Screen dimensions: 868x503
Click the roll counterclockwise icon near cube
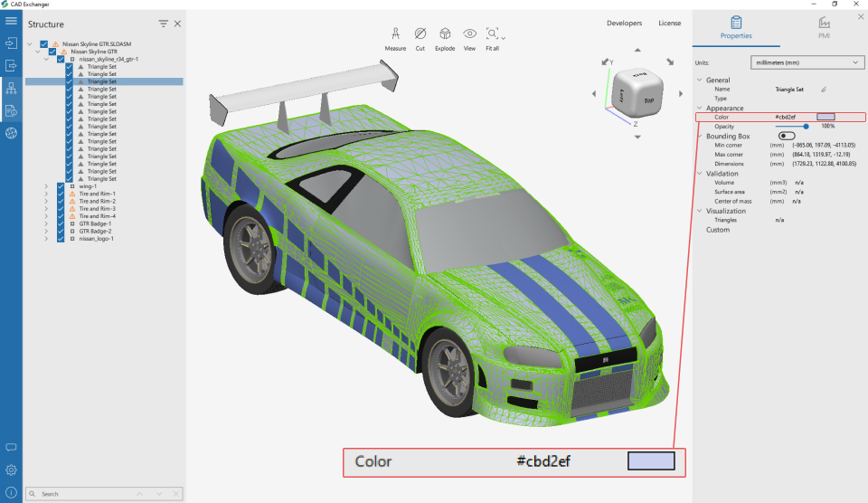605,62
